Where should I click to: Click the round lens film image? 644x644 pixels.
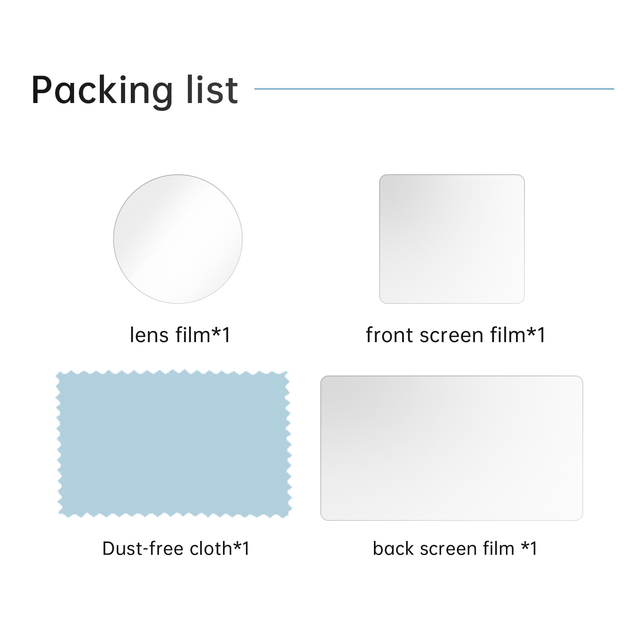(178, 239)
